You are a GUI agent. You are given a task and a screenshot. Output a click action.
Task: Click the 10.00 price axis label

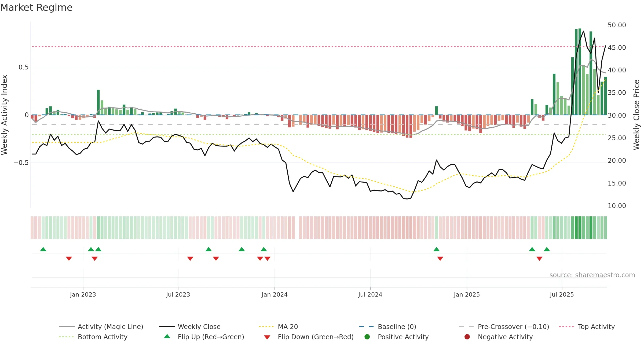coord(617,206)
